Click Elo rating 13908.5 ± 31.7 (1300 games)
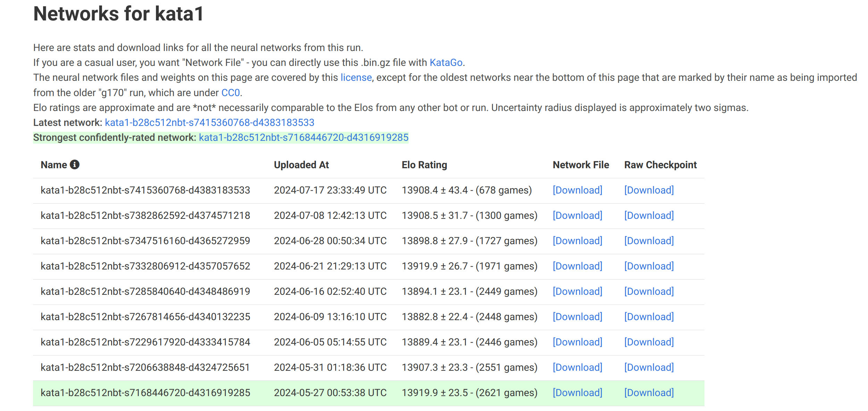The image size is (868, 411). pos(469,215)
